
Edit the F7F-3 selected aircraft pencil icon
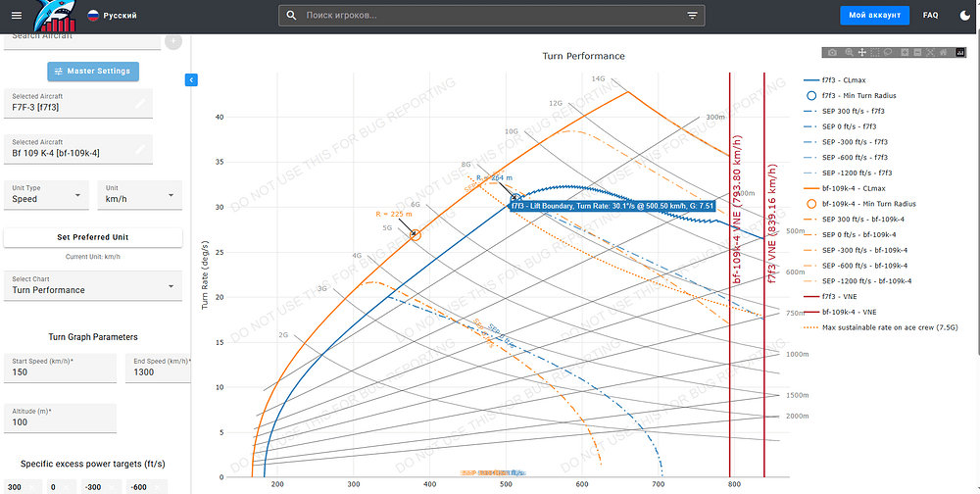tap(141, 103)
